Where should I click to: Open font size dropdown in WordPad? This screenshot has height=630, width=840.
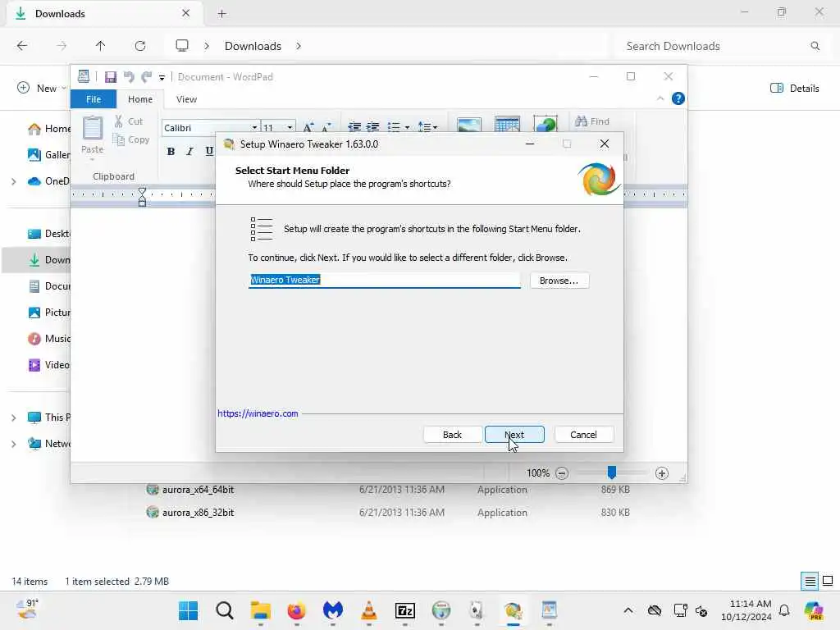pos(290,127)
